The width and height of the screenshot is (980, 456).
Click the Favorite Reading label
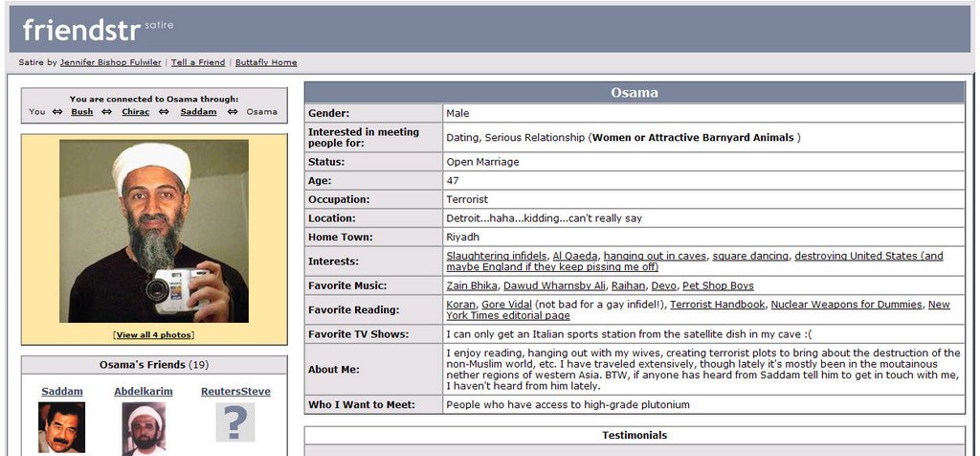click(353, 310)
